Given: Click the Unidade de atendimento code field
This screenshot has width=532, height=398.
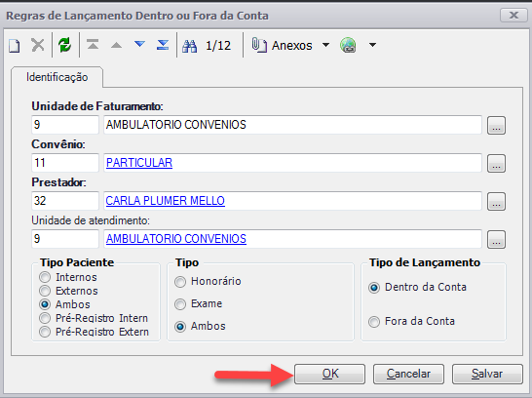Looking at the screenshot, I should point(65,239).
